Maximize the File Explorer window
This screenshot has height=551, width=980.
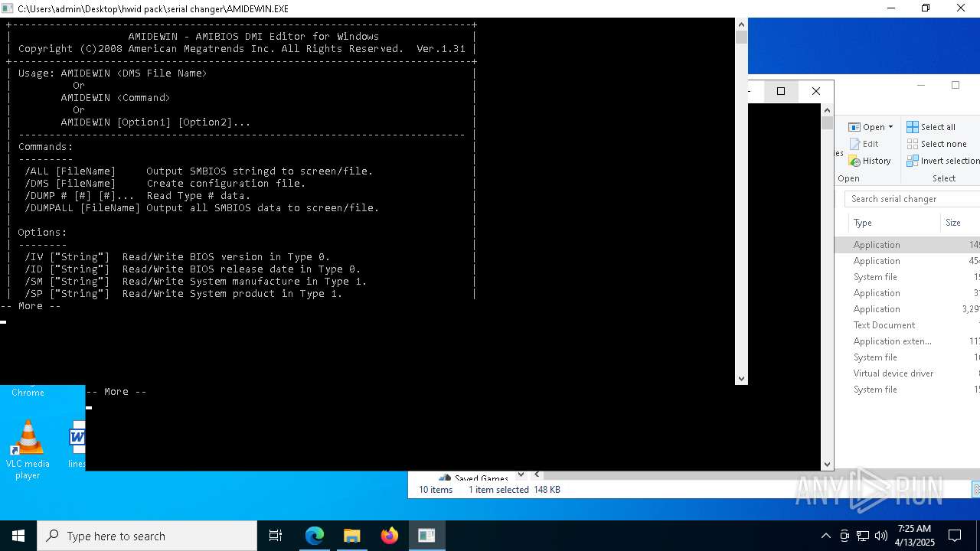[955, 85]
